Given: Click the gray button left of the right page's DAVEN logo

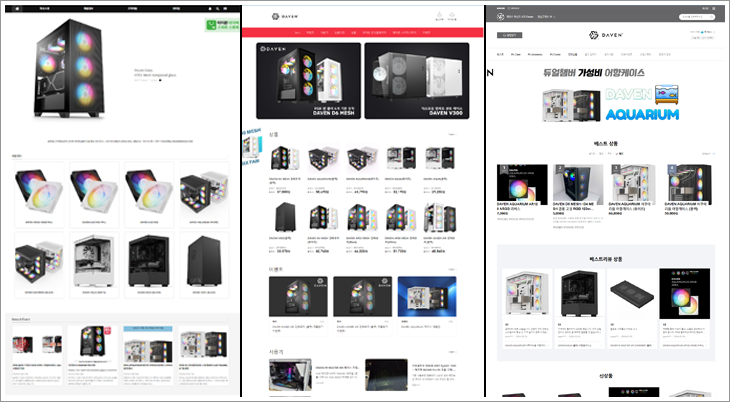Looking at the screenshot, I should click(x=509, y=35).
